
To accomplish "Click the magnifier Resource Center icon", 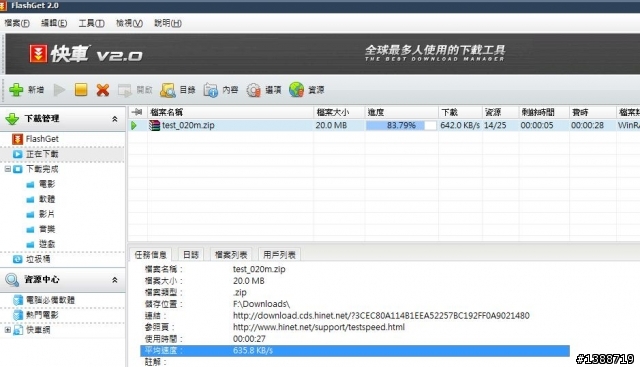I will [x=12, y=280].
